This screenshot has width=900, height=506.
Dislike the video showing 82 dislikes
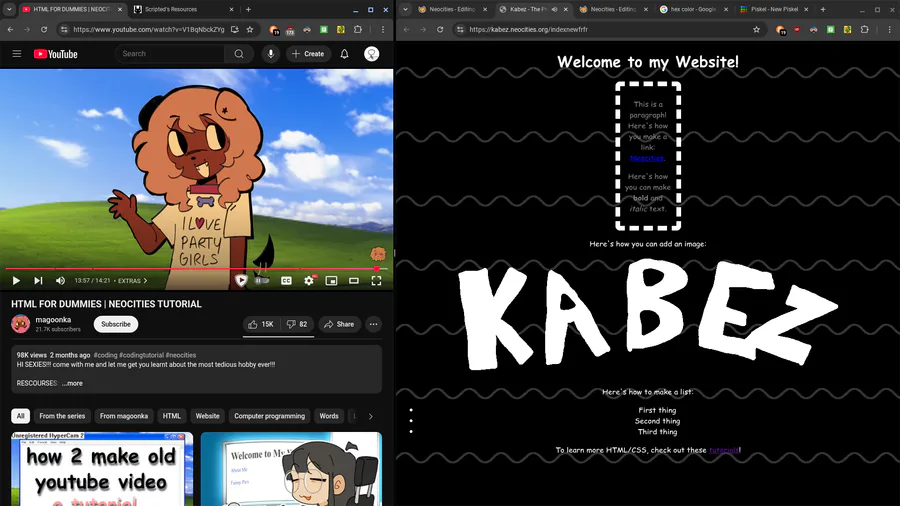tap(297, 324)
